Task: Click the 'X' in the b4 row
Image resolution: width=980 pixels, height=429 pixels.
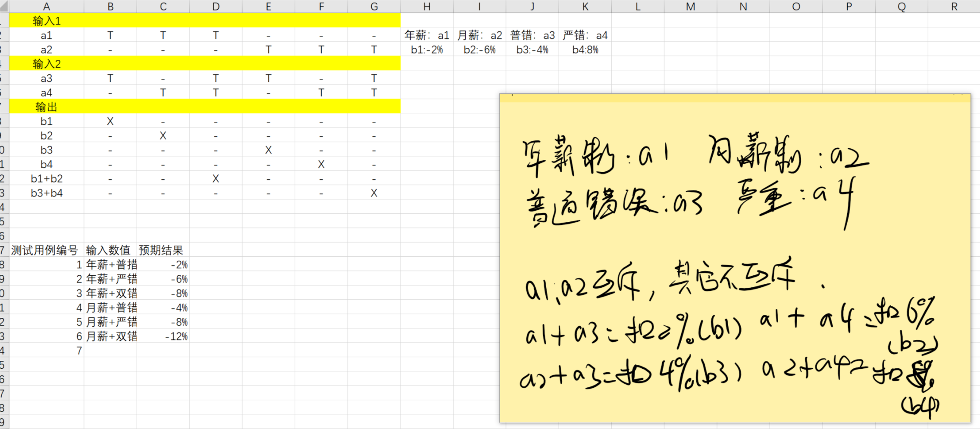Action: tap(321, 164)
